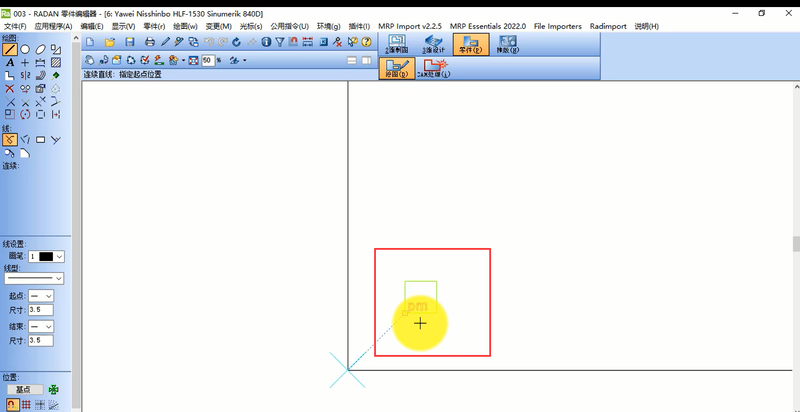Click the mirror (5|2) tool icon
Image resolution: width=800 pixels, height=412 pixels.
pyautogui.click(x=25, y=75)
